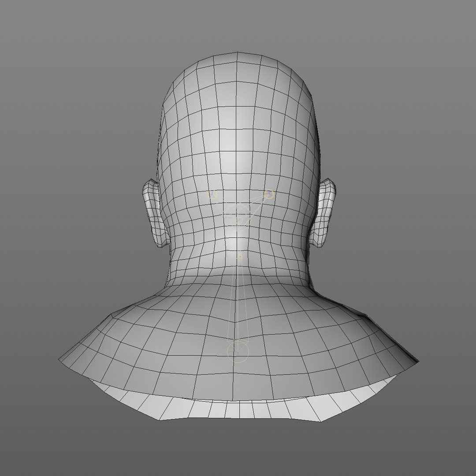The height and width of the screenshot is (476, 476).
Task: Select the root joint circle on upper back
Action: point(238,352)
